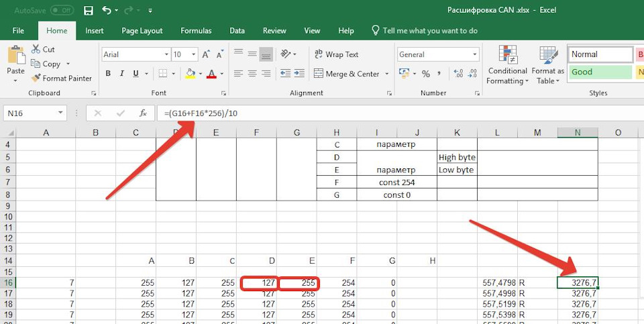Viewport: 644px width, 324px height.
Task: Open Customize Quick Access Toolbar arrow
Action: [150, 11]
